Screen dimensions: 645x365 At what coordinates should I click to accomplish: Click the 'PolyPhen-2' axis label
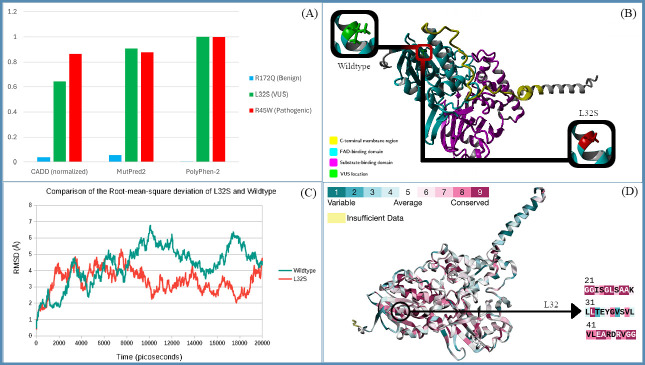click(202, 172)
